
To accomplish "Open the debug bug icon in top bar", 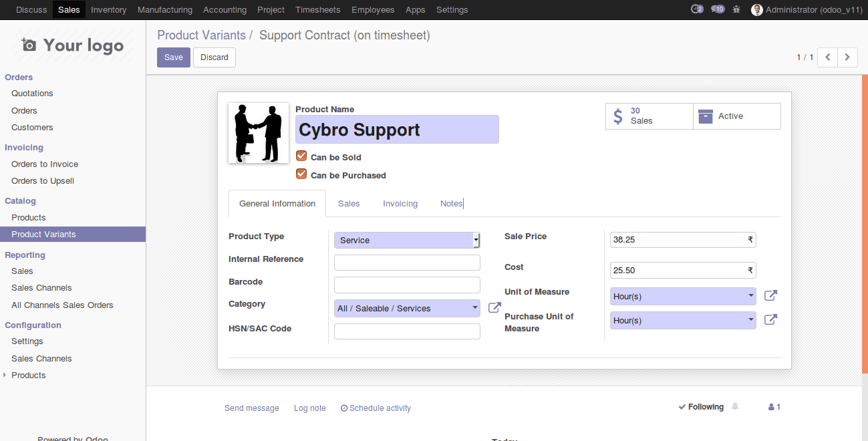I will click(736, 9).
